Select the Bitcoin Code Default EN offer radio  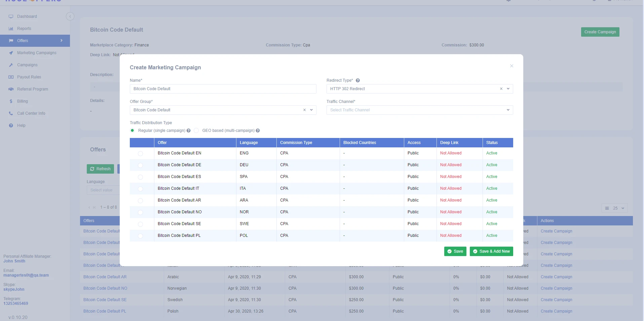pos(141,153)
